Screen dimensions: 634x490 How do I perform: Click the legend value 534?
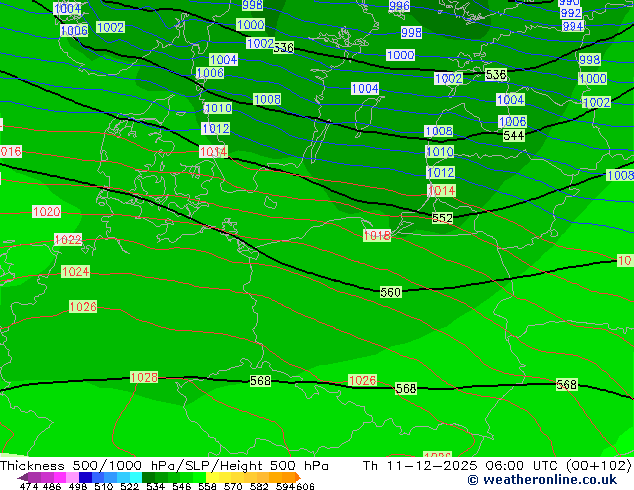(155, 486)
